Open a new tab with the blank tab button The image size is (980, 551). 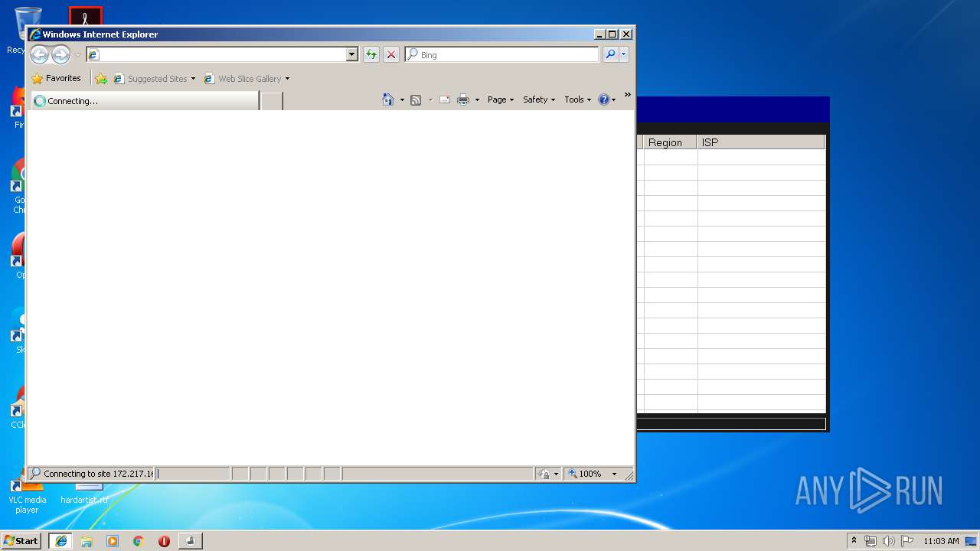272,100
